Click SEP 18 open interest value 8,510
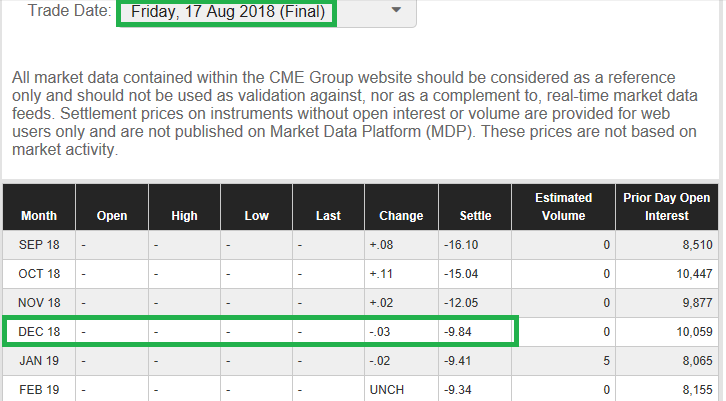This screenshot has height=401, width=726. (694, 244)
